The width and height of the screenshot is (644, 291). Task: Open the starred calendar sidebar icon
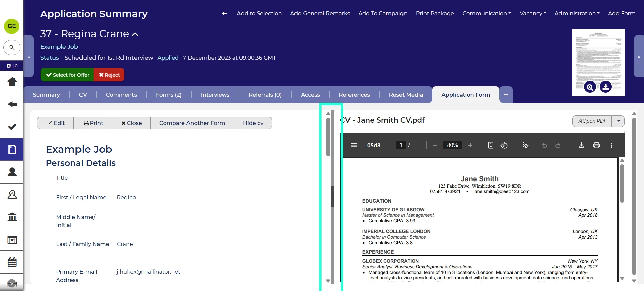click(12, 240)
